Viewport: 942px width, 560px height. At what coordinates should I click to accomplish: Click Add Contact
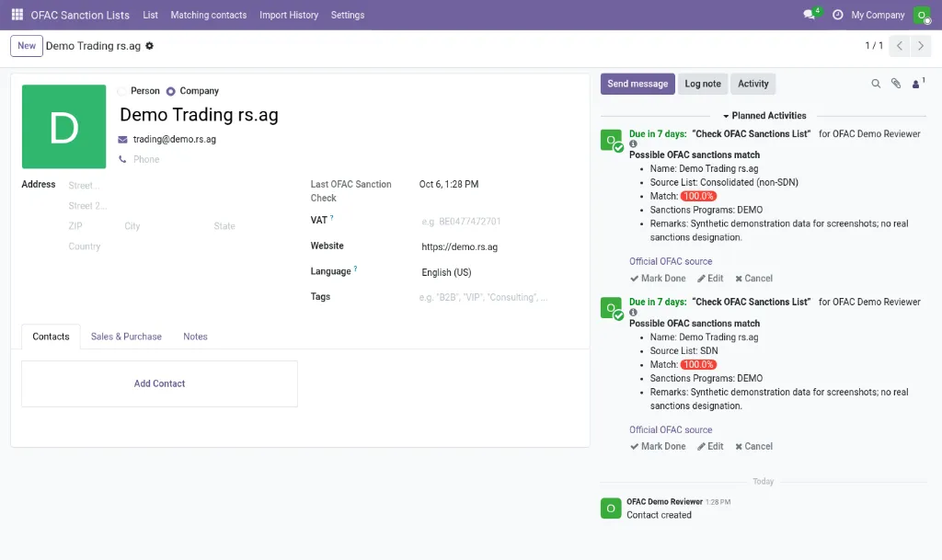(159, 383)
